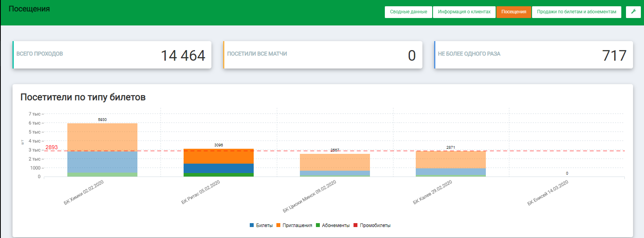Click the Не более одного раза card
Image resolution: width=644 pixels, height=238 pixels.
[x=533, y=55]
